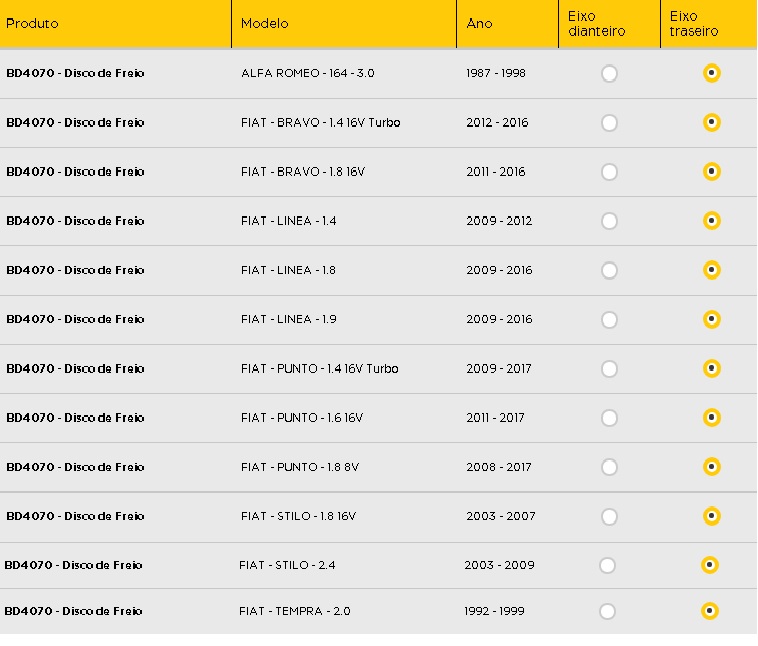Open BD4070 product in Alfa Romeo row
This screenshot has height=646, width=758.
tap(75, 73)
